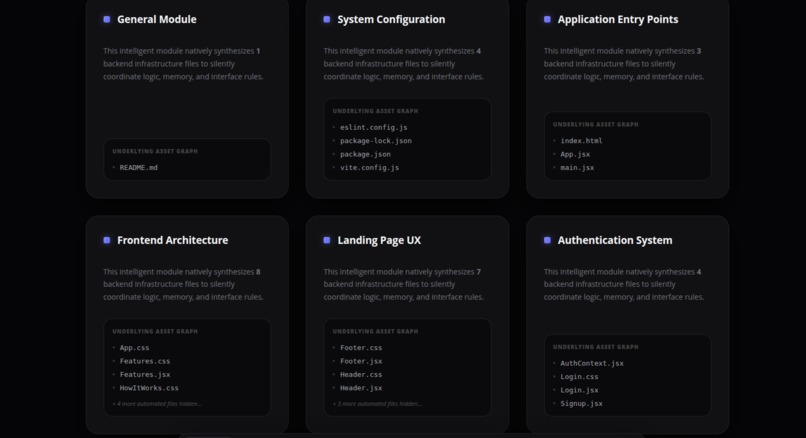Select the App.css file entry

[135, 348]
